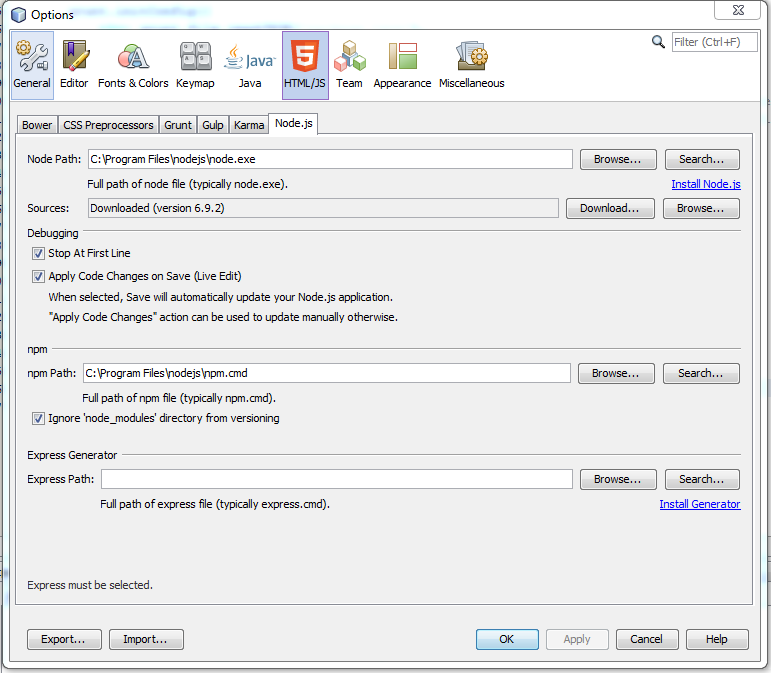Click Search next to Node Path
This screenshot has width=771, height=673.
pyautogui.click(x=702, y=159)
